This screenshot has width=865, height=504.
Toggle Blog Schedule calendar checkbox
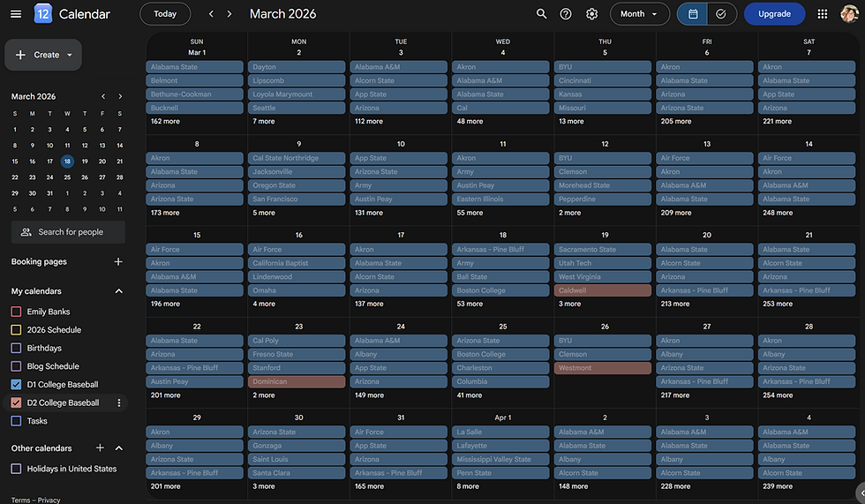click(16, 366)
